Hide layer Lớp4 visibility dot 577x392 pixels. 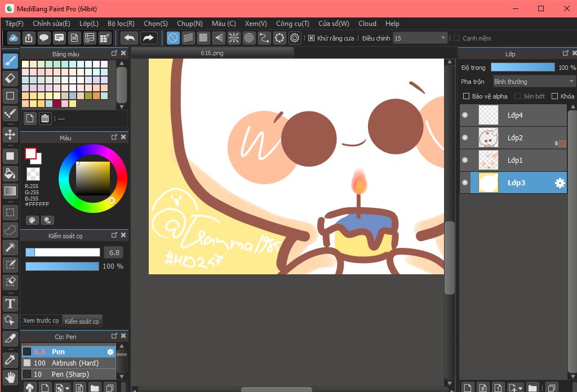pos(465,115)
